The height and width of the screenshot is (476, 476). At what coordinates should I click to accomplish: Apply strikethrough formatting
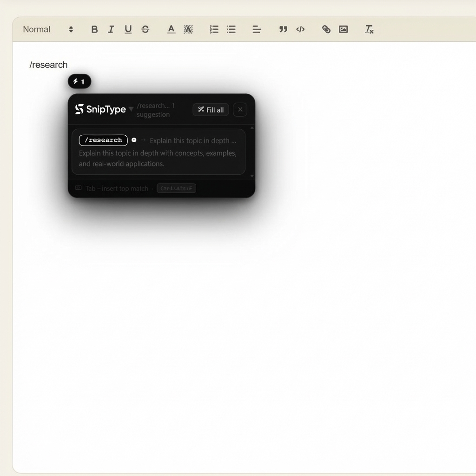coord(145,29)
